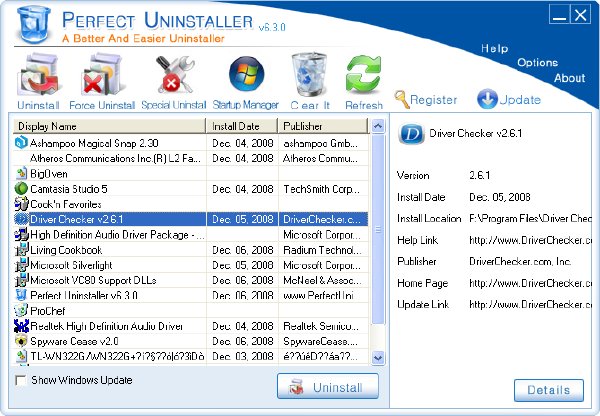Viewport: 600px width, 416px height.
Task: Click the Dec. 03, 2008 install date
Action: click(243, 356)
